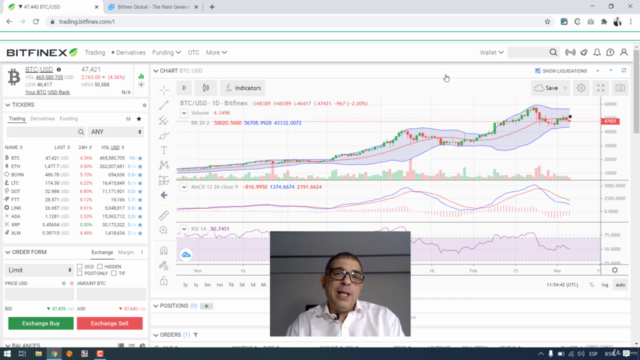The height and width of the screenshot is (360, 640).
Task: Open the Indicators button
Action: coord(243,88)
